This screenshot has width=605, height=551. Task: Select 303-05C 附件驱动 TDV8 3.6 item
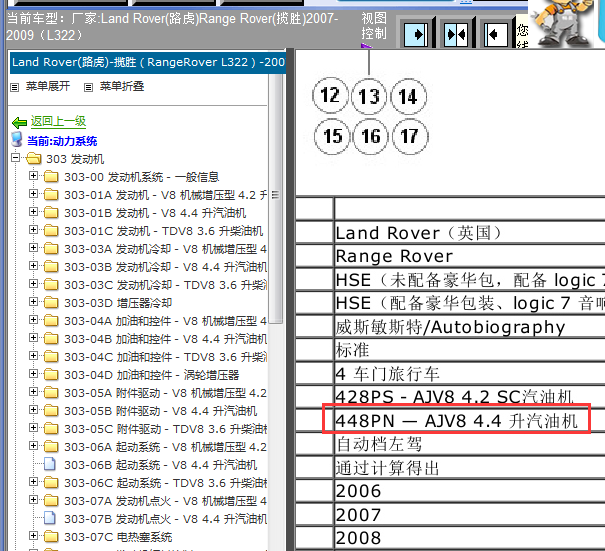pos(166,429)
